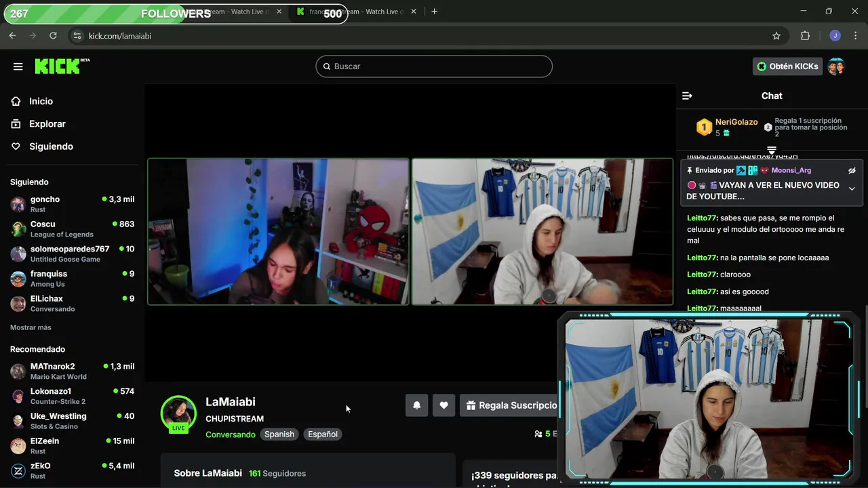868x488 pixels.
Task: Select Inicio in the sidebar
Action: (x=41, y=101)
